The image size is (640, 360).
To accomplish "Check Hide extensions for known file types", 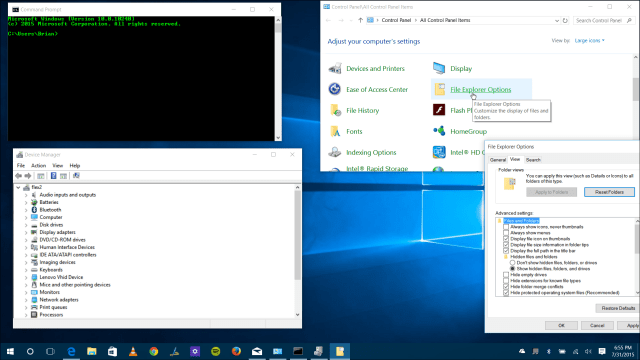I will pyautogui.click(x=506, y=281).
